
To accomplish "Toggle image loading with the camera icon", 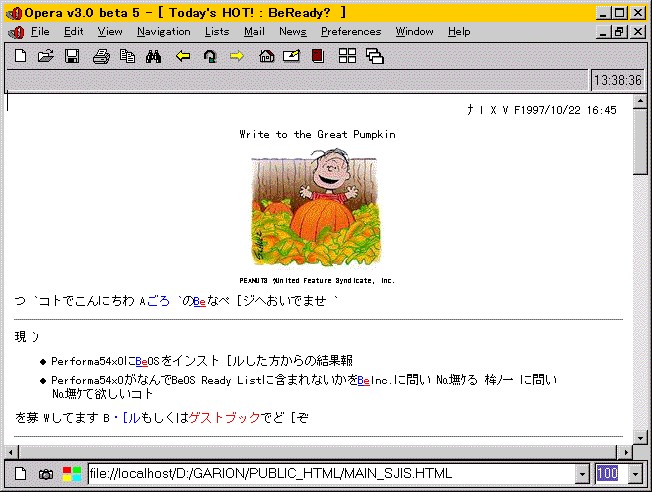I will click(x=46, y=473).
